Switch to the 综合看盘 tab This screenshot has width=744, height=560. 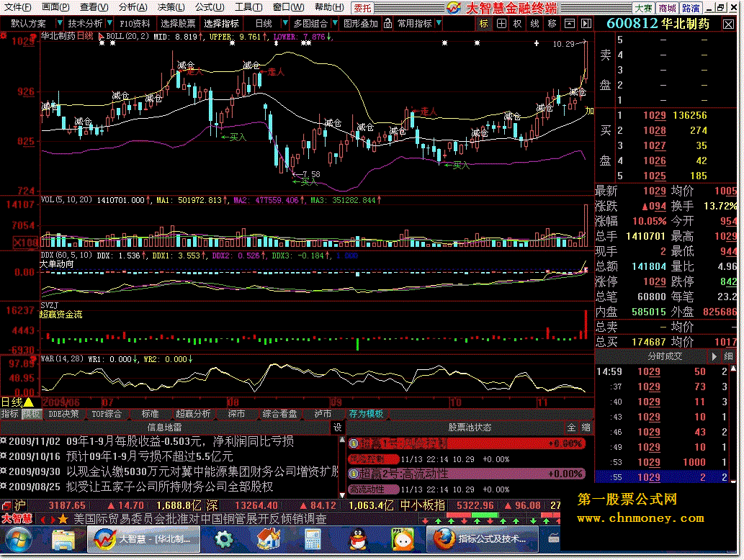(x=280, y=414)
